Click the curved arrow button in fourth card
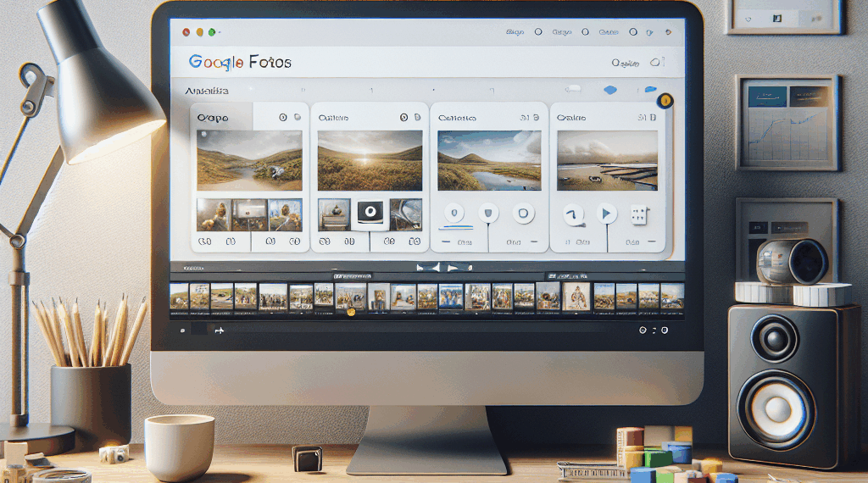The height and width of the screenshot is (483, 868). coord(574,214)
